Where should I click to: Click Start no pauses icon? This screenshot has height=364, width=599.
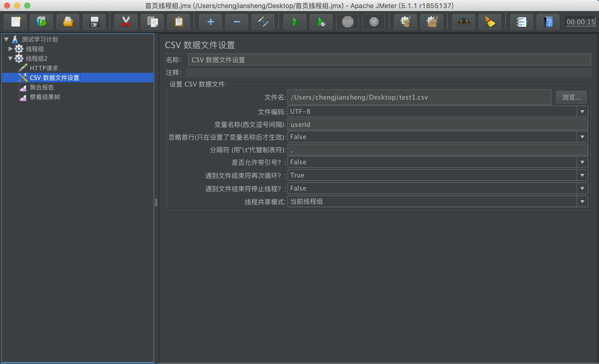(x=321, y=22)
